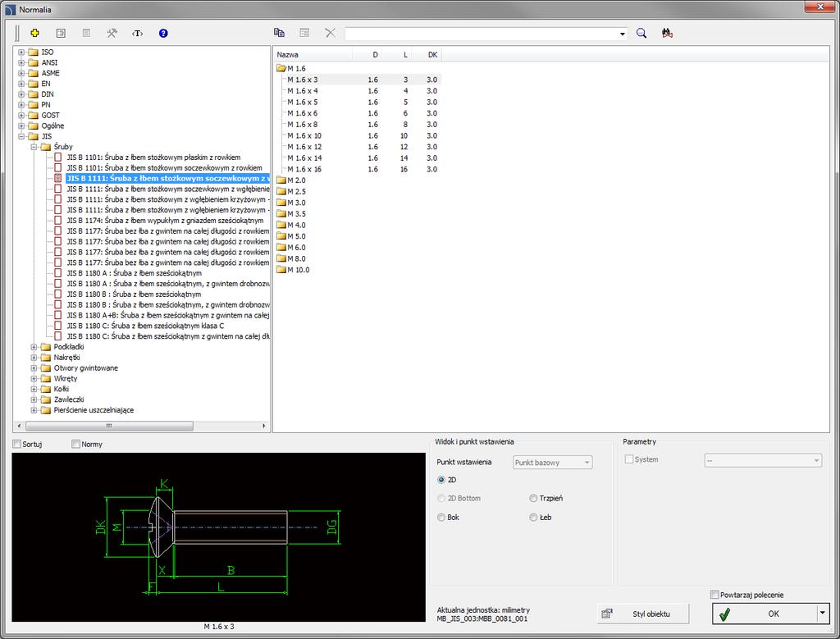Open the hammer and wrench settings tool
840x639 pixels.
coord(112,33)
